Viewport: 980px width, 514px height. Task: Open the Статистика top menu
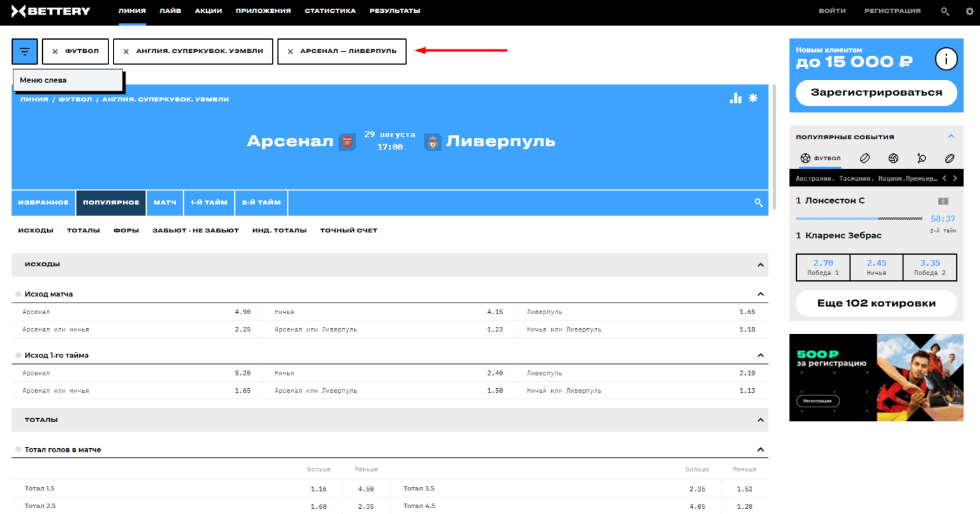point(330,11)
